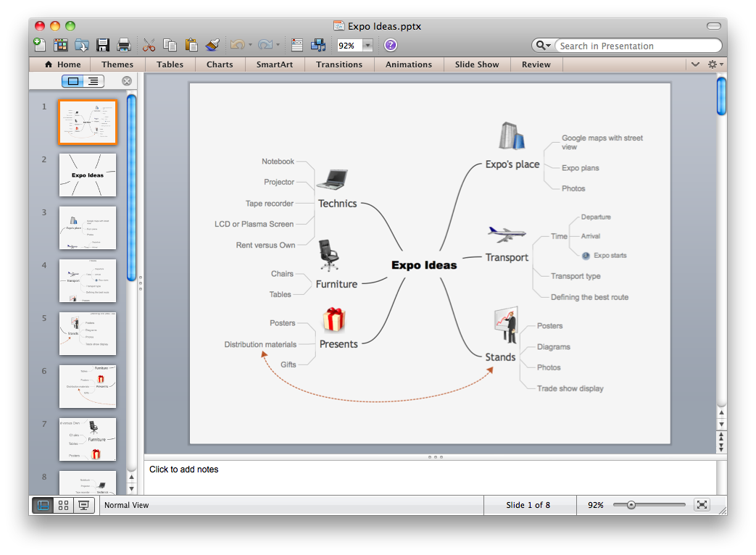The height and width of the screenshot is (555, 756).
Task: Jump to next slide with double down arrows
Action: 721,446
